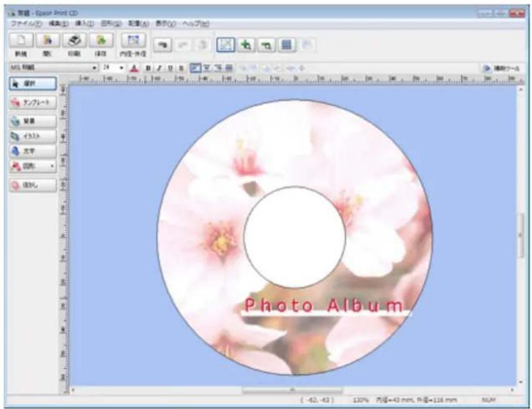The image size is (532, 409).
Task: Open the Template panel button
Action: (x=30, y=102)
